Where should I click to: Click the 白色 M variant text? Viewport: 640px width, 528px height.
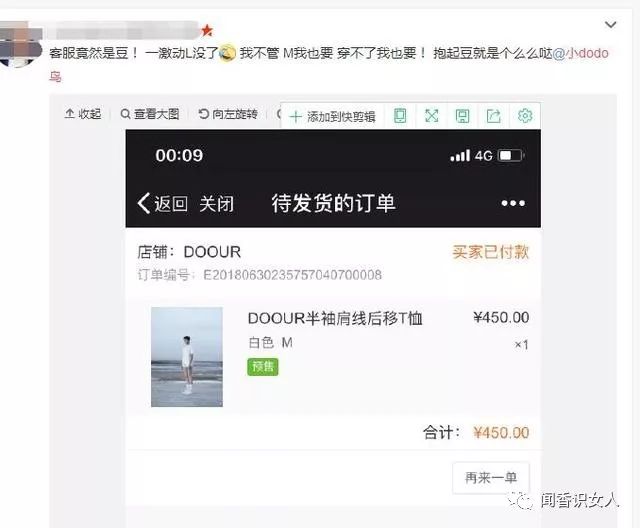tap(270, 342)
